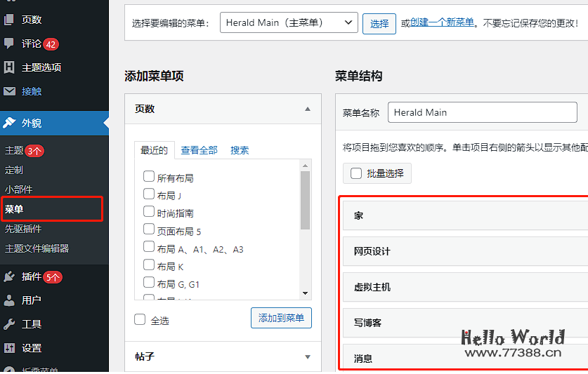Viewport: 588px width, 374px height.
Task: Open the 定制 customize submenu item
Action: pyautogui.click(x=14, y=170)
